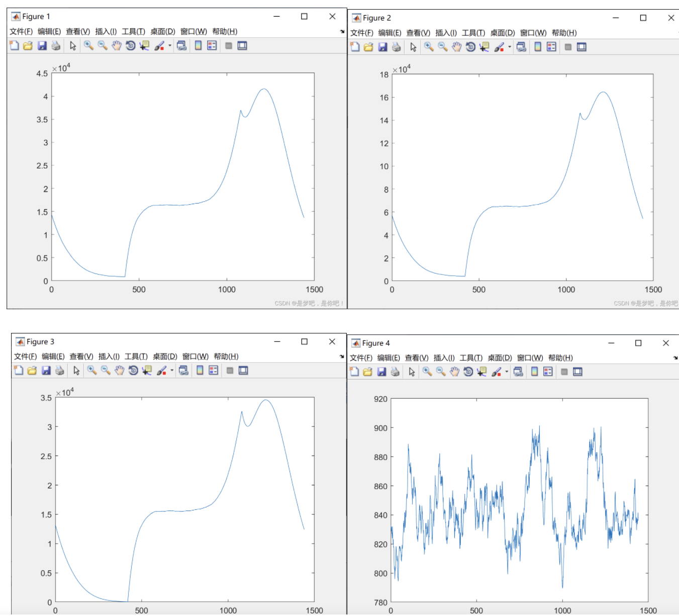Open Brush color dropdown arrow in Figure 1
This screenshot has width=679, height=616.
click(170, 46)
